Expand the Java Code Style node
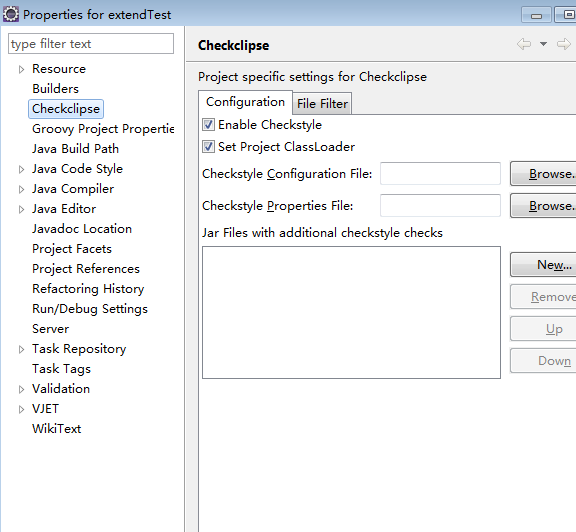 (x=21, y=169)
